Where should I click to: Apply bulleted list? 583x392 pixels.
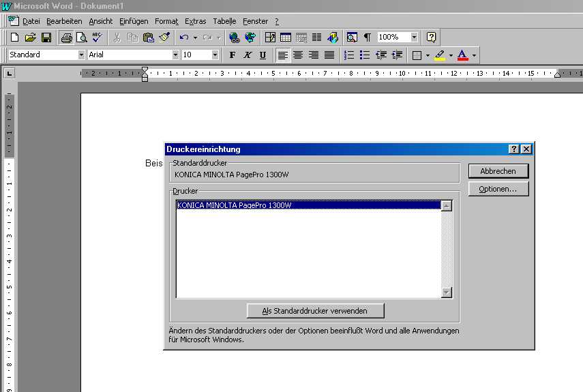[365, 55]
